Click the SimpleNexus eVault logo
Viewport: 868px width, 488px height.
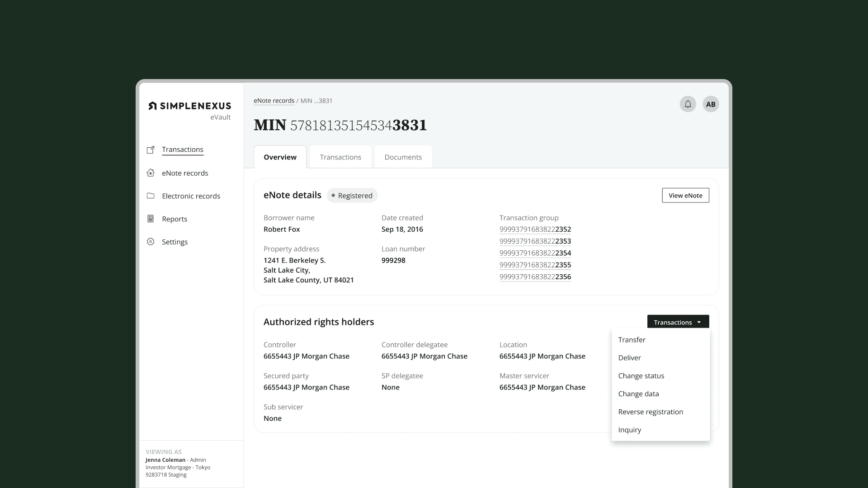[x=189, y=106]
